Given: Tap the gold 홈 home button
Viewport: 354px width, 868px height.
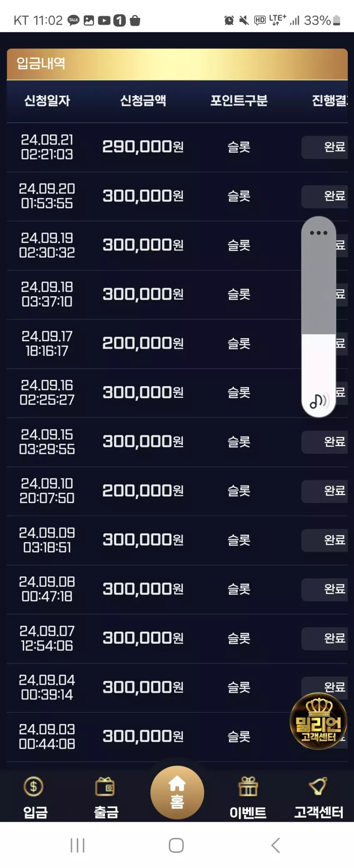Looking at the screenshot, I should [x=177, y=792].
